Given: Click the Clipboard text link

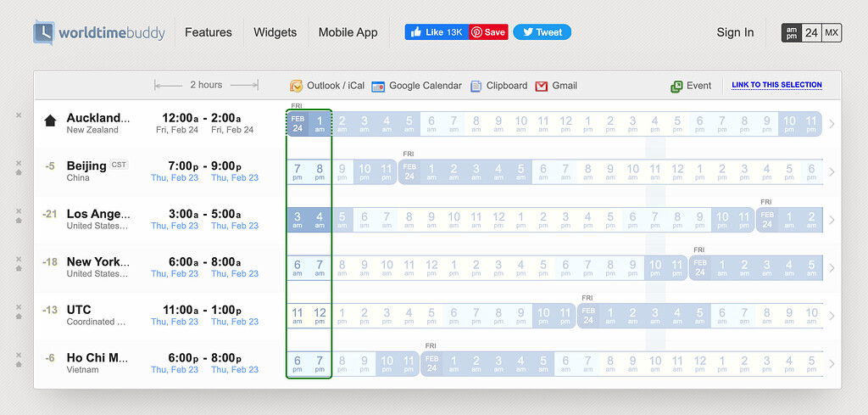Looking at the screenshot, I should pos(507,86).
